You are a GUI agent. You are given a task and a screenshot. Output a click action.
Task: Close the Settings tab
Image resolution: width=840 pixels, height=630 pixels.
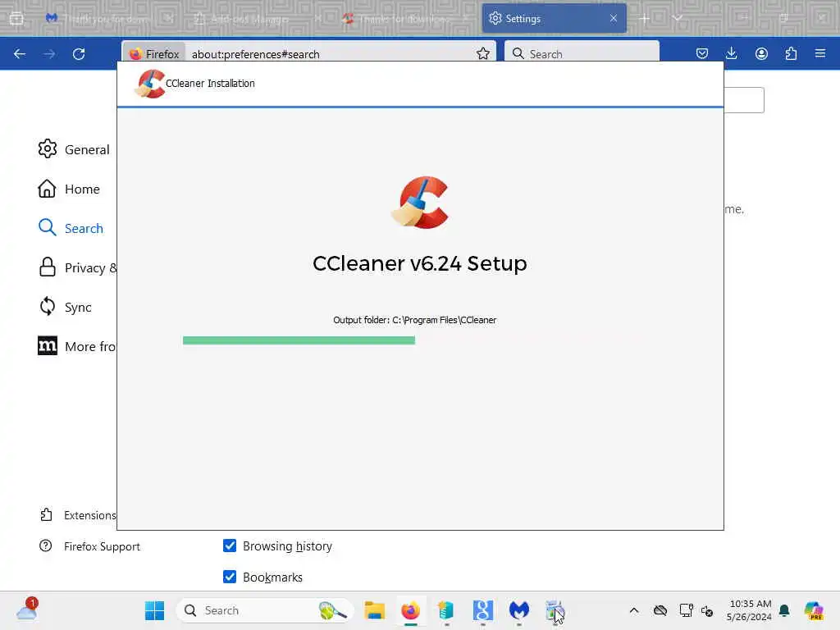click(x=614, y=18)
